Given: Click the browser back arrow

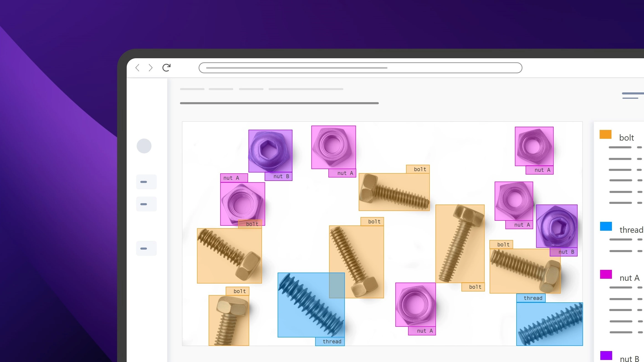Looking at the screenshot, I should click(x=138, y=68).
